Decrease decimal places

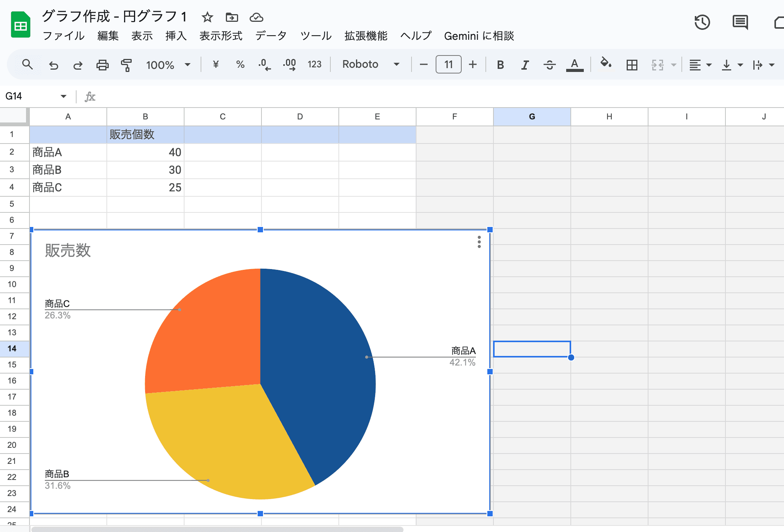pos(265,65)
